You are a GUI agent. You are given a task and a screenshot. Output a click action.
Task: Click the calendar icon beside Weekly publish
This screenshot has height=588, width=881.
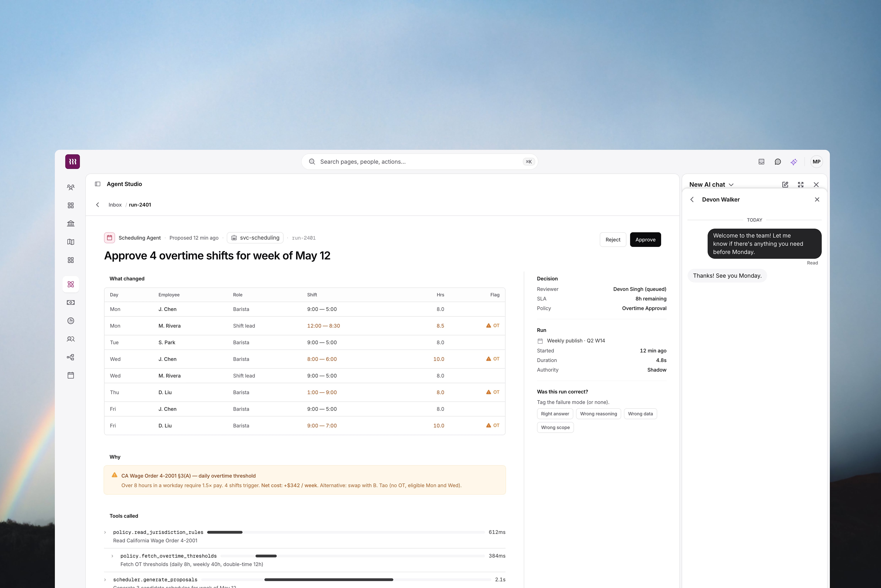coord(540,341)
